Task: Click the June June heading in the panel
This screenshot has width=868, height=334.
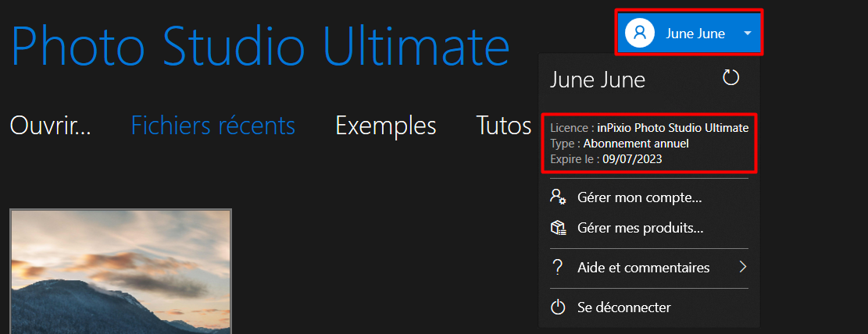Action: point(598,80)
